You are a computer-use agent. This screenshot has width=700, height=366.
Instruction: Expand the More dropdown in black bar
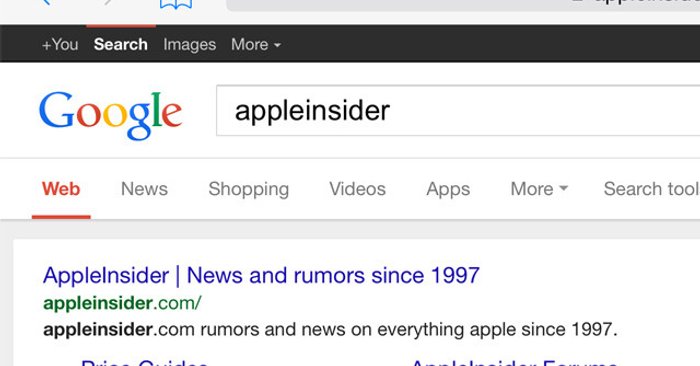tap(256, 45)
